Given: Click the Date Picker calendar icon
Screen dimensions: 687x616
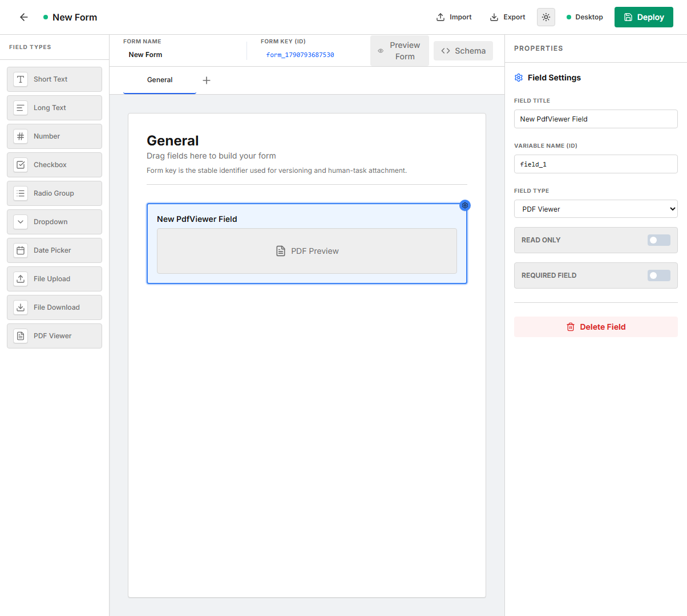Looking at the screenshot, I should (x=21, y=250).
